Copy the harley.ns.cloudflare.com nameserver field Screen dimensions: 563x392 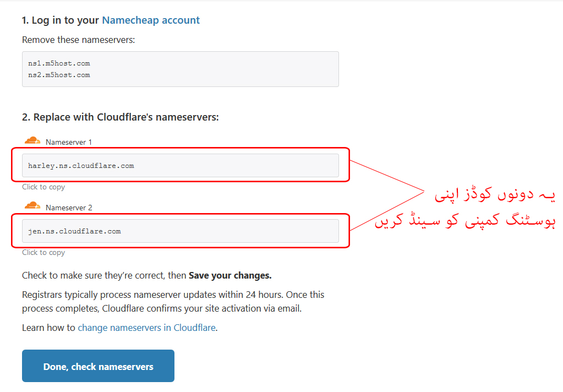(x=181, y=166)
